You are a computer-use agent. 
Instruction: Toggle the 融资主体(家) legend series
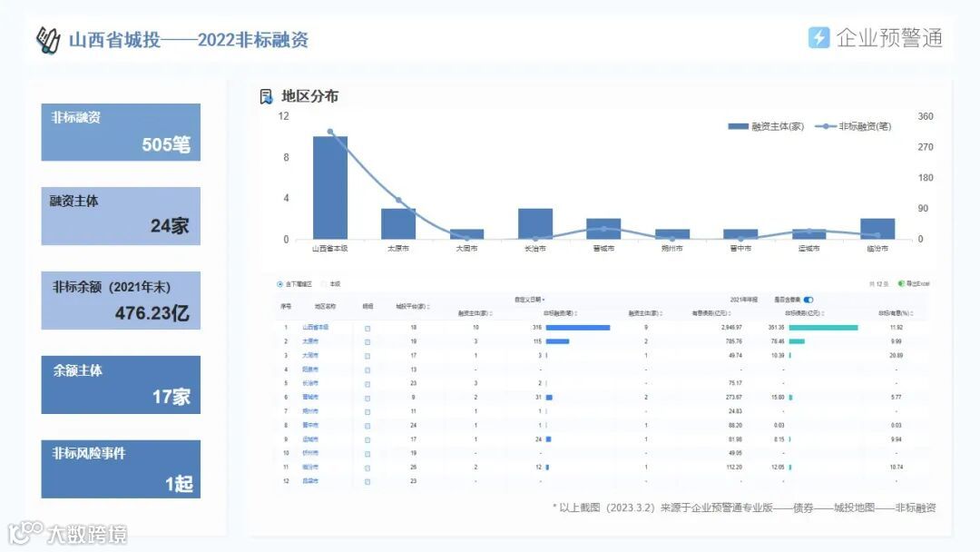(x=766, y=126)
